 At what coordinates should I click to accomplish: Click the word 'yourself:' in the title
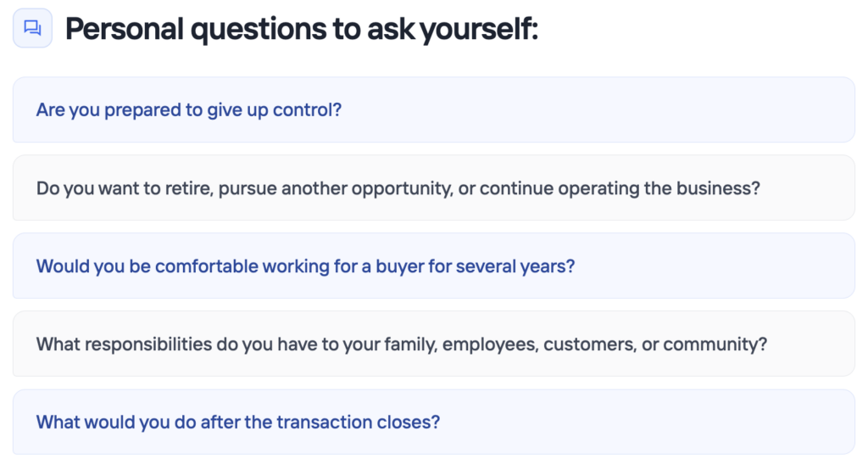(x=479, y=29)
